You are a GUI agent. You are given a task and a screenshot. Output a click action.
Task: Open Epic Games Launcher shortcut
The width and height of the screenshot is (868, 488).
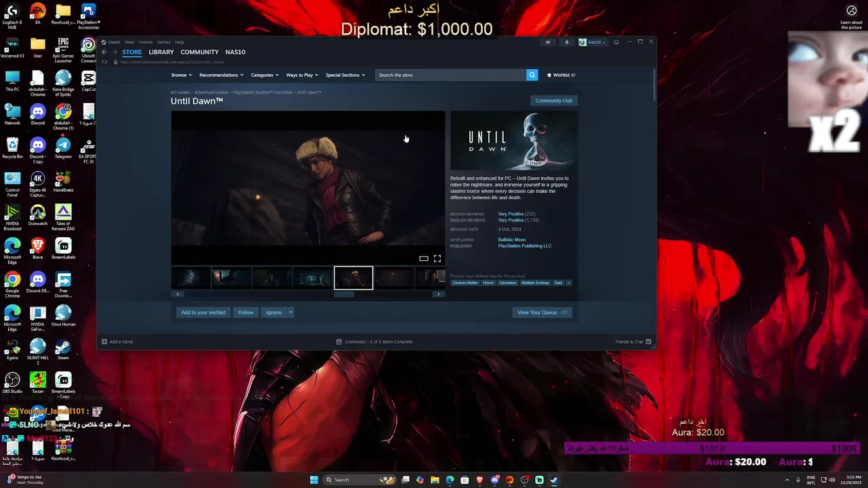pos(63,50)
